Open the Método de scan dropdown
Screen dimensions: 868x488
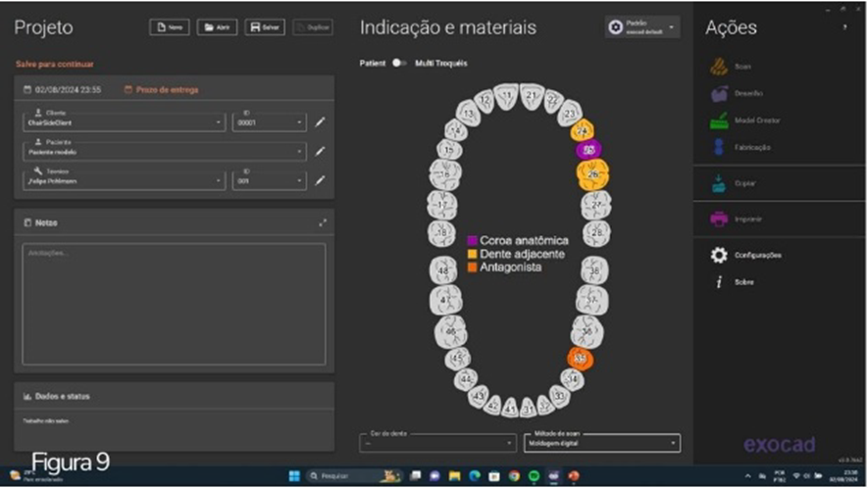(672, 443)
